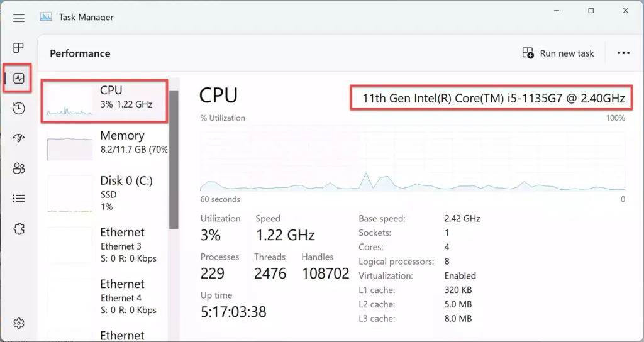Click the Task Manager app icon
Viewport: 644px width, 342px height.
45,17
